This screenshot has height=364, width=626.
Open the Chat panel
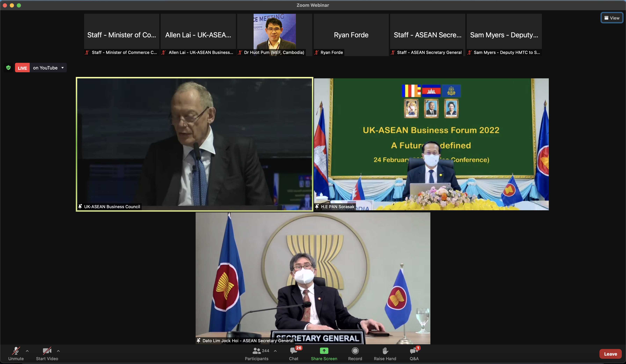click(x=294, y=354)
